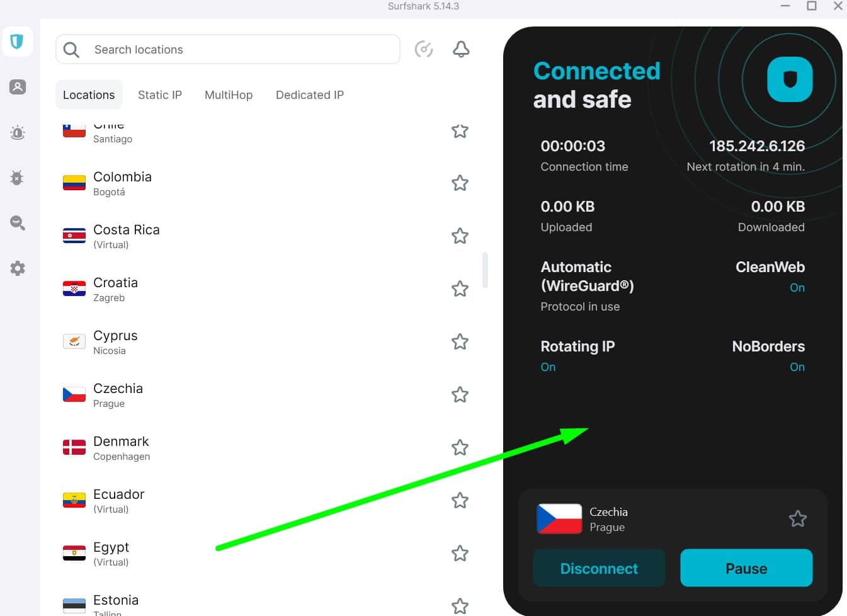Screen dimensions: 847x616
Task: Switch to the MultiHop tab
Action: click(x=229, y=95)
